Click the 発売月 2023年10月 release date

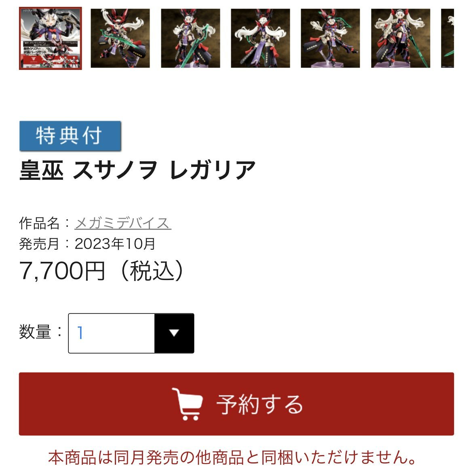pyautogui.click(x=87, y=244)
